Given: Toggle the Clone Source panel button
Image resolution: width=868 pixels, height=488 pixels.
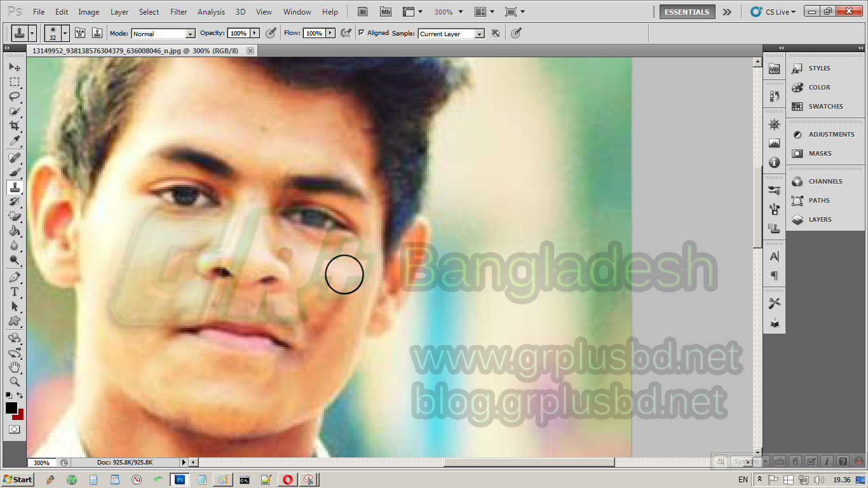Looking at the screenshot, I should (x=97, y=33).
